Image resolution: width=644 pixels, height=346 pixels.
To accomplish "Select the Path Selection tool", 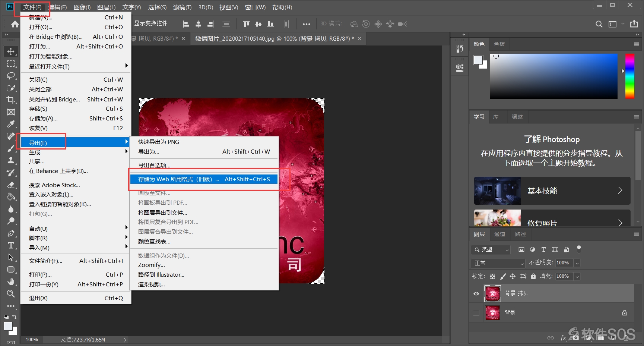I will (x=11, y=257).
